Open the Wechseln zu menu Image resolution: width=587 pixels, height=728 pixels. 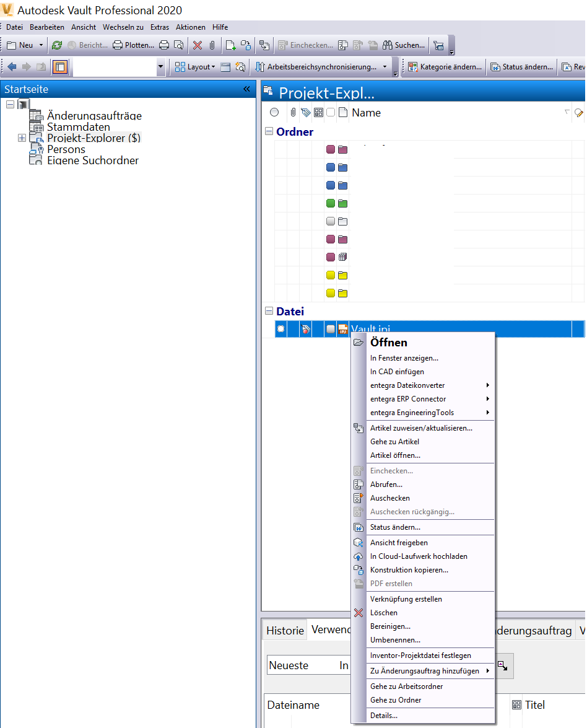click(x=123, y=27)
